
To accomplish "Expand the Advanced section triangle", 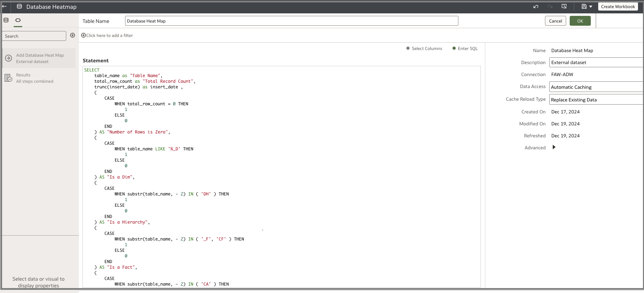I will pyautogui.click(x=554, y=147).
